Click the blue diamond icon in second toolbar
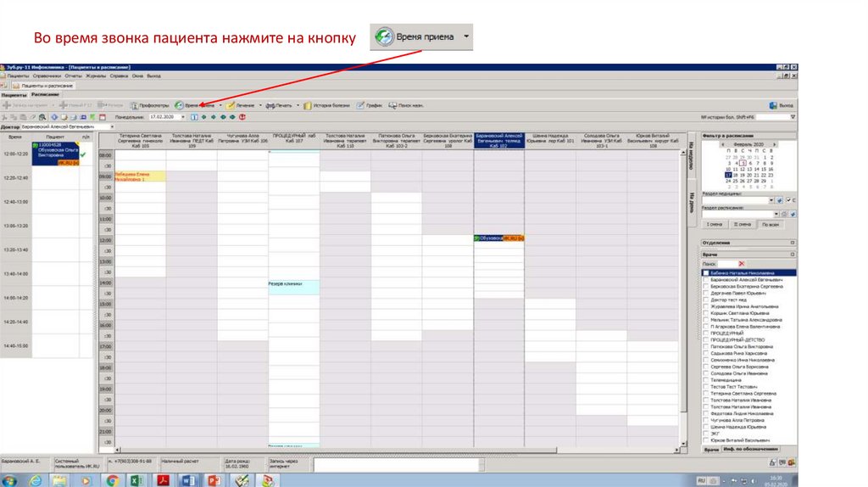 point(54,117)
